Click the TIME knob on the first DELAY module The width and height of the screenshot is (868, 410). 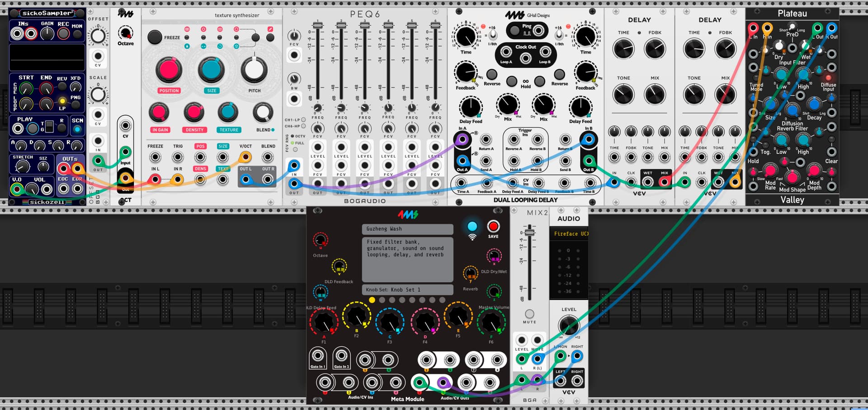pos(623,49)
